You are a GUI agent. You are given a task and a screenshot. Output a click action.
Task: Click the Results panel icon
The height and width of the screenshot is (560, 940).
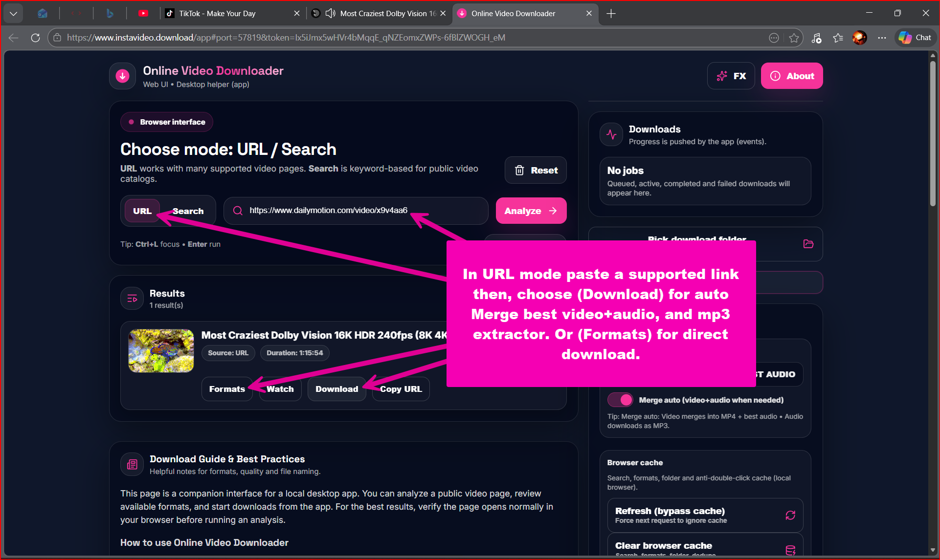[132, 298]
